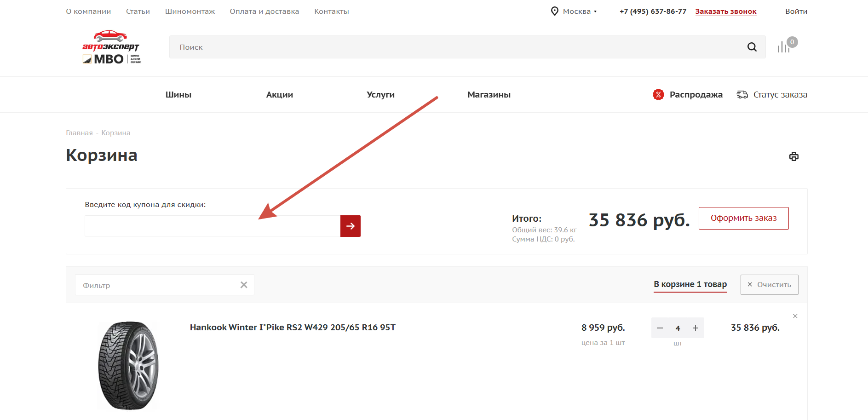Open the О компании page
868x420 pixels.
point(88,12)
